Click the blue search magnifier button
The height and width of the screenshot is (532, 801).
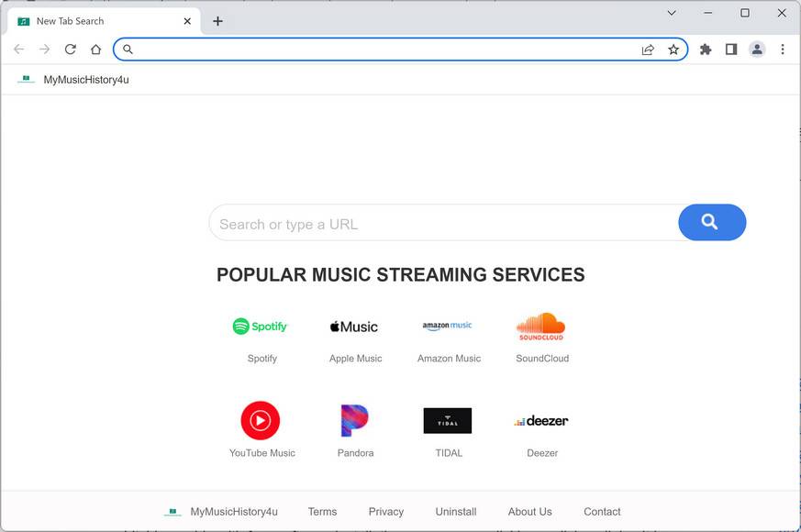pyautogui.click(x=712, y=222)
